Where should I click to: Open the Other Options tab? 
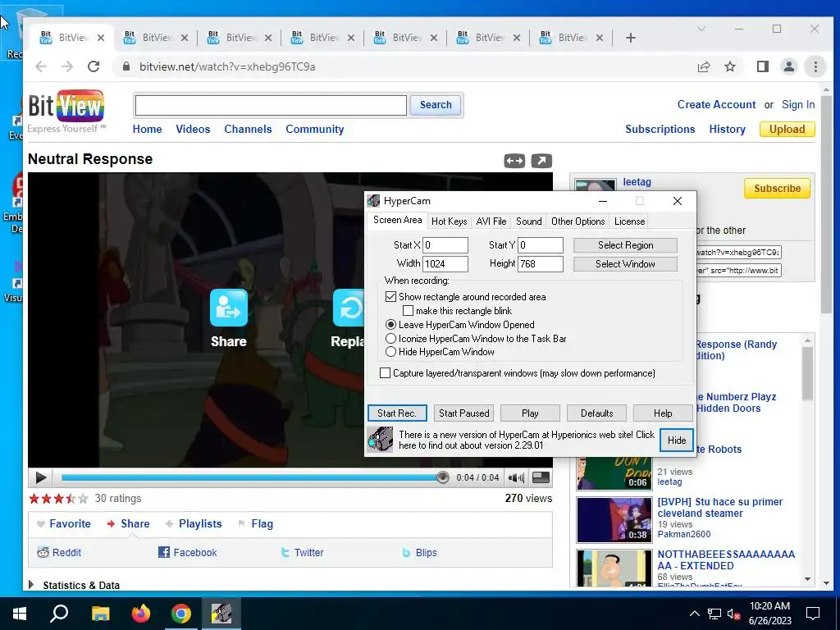tap(577, 221)
